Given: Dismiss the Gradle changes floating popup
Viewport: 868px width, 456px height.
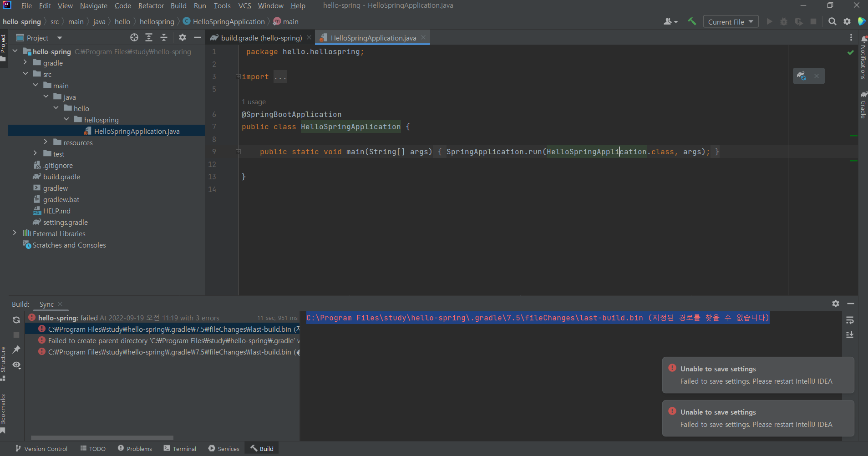Looking at the screenshot, I should (817, 76).
